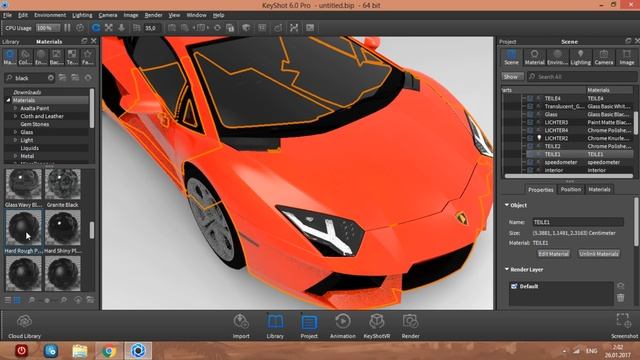Collapse the Materials tree root
The height and width of the screenshot is (360, 640).
click(8, 100)
